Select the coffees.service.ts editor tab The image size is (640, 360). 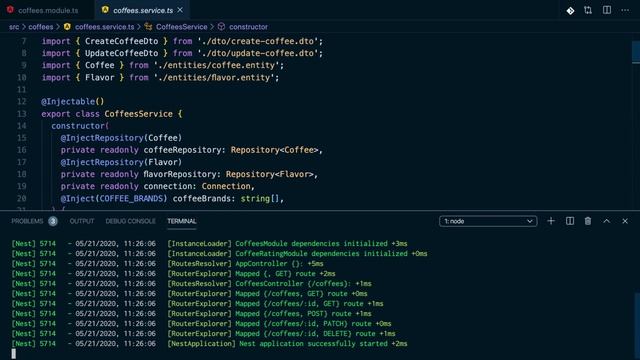tap(142, 10)
